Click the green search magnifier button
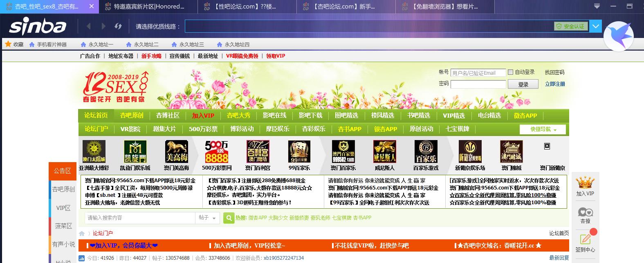 pyautogui.click(x=228, y=218)
